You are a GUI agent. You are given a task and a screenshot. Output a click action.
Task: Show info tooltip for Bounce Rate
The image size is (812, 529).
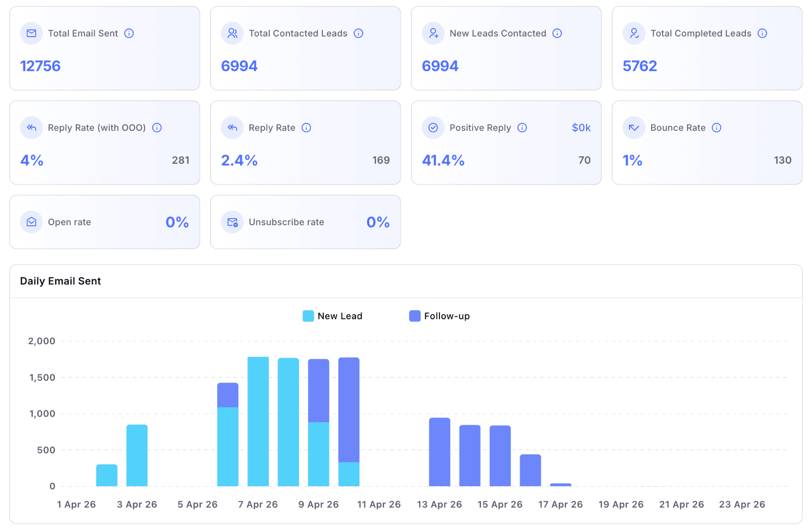(716, 128)
